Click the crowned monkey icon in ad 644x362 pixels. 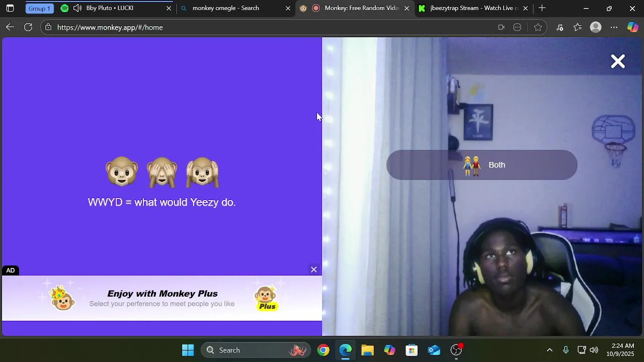point(62,298)
